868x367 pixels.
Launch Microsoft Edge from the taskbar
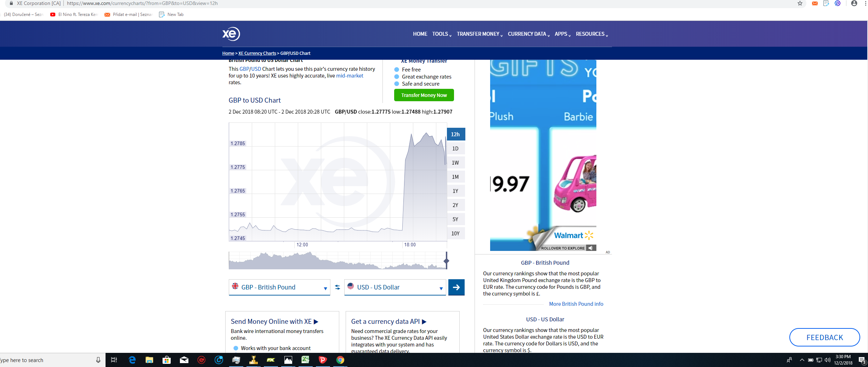132,360
